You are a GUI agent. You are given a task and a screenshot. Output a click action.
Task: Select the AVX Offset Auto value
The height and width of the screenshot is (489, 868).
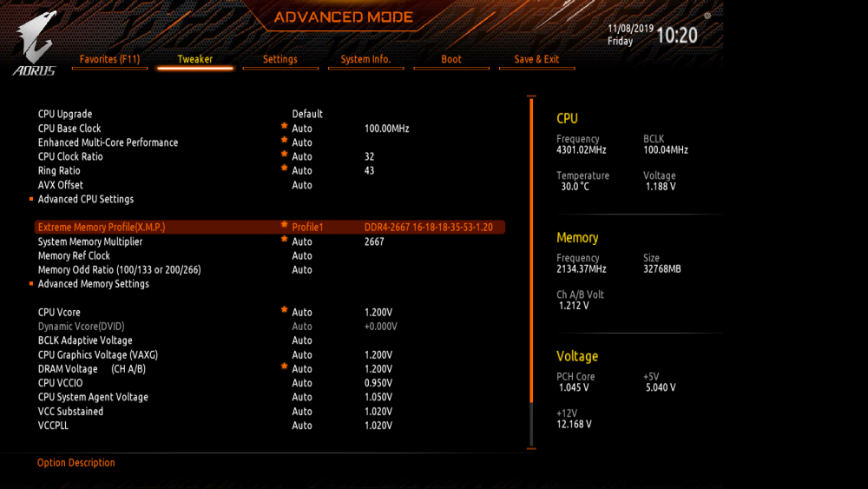pos(302,185)
